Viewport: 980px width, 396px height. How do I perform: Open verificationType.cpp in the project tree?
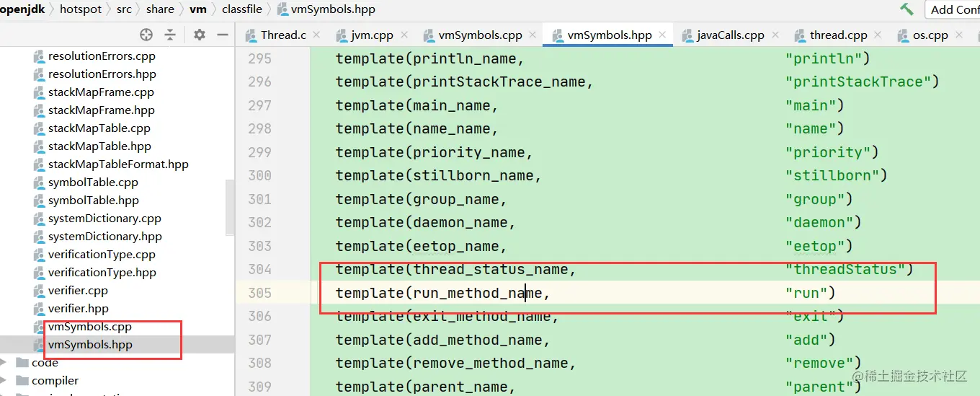point(102,255)
